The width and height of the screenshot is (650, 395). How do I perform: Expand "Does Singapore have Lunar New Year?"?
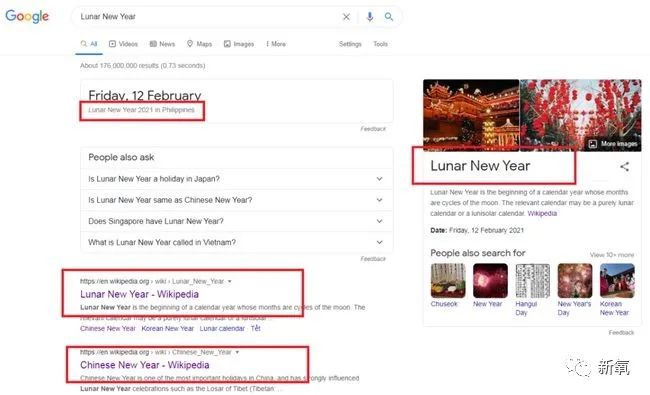[236, 221]
